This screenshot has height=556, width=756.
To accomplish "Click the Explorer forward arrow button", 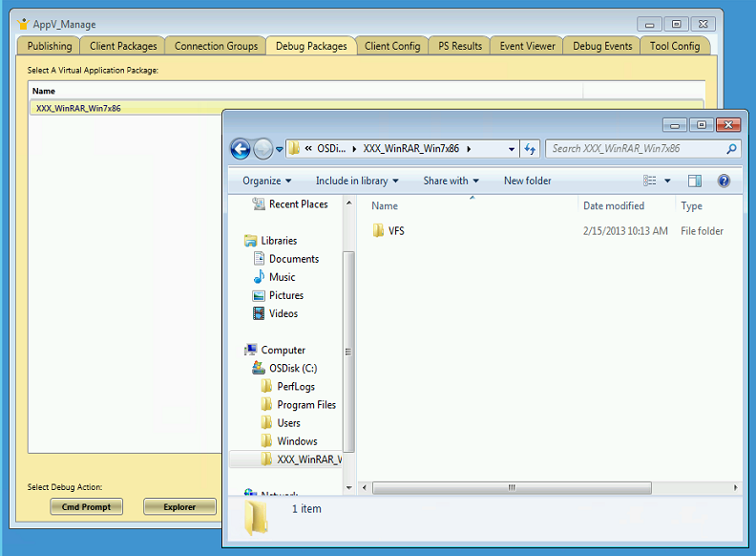I will click(x=263, y=149).
